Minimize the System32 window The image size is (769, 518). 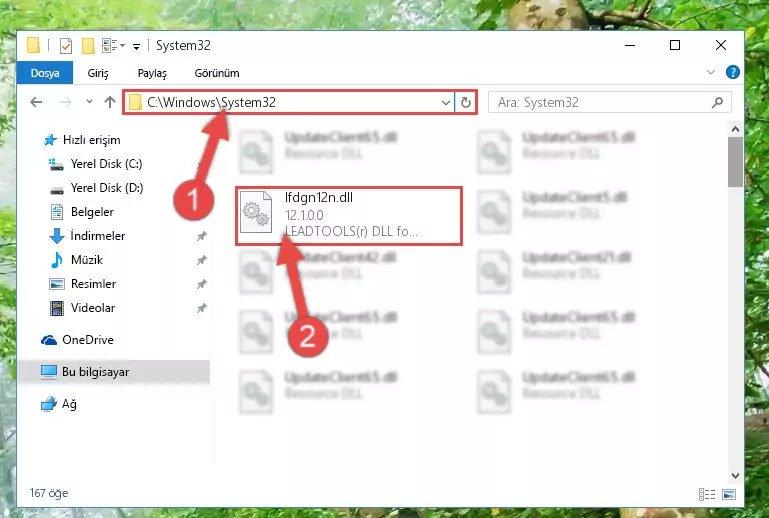pos(630,45)
